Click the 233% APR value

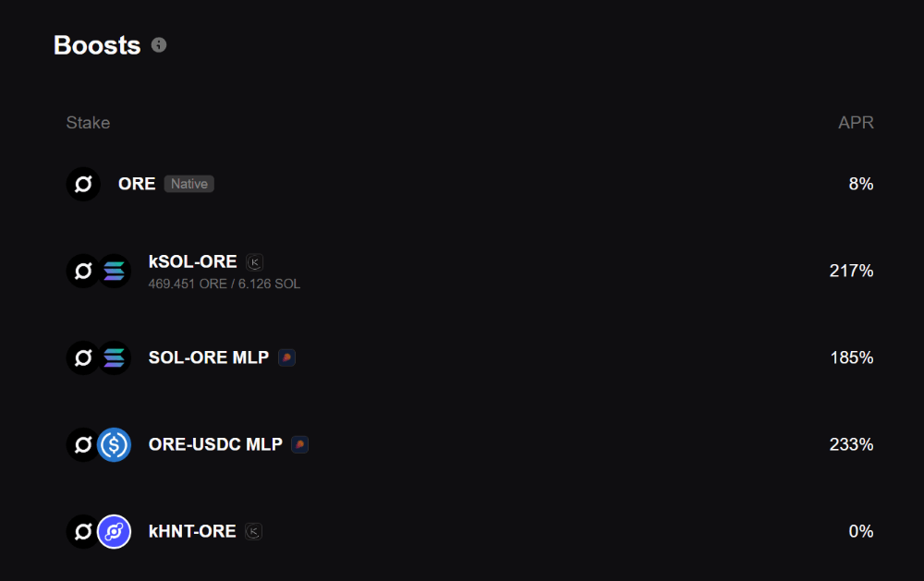(x=852, y=444)
